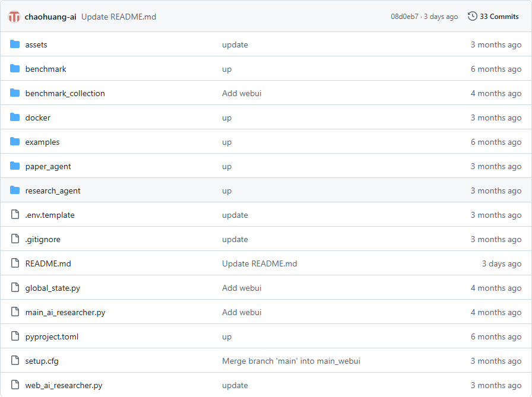Click the docker folder icon

15,117
